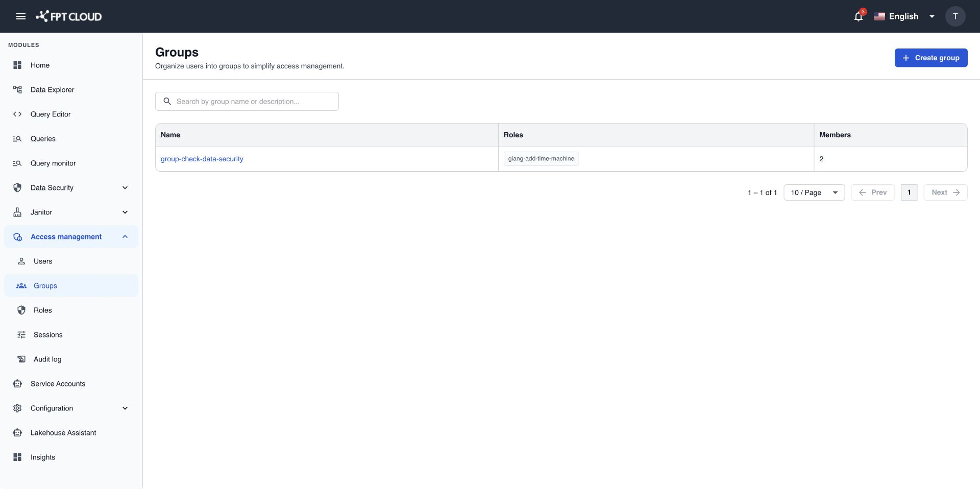
Task: Expand the Configuration section
Action: click(x=71, y=408)
